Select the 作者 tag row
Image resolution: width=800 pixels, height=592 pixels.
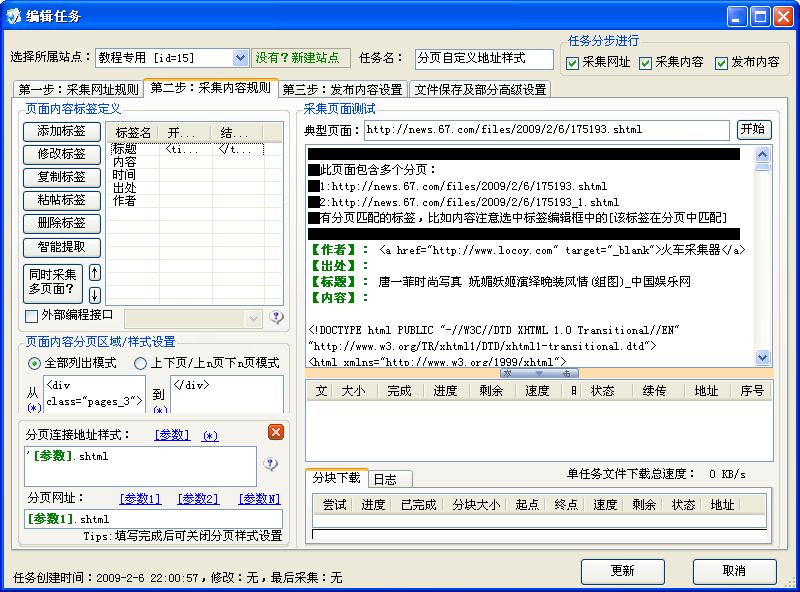pyautogui.click(x=187, y=201)
